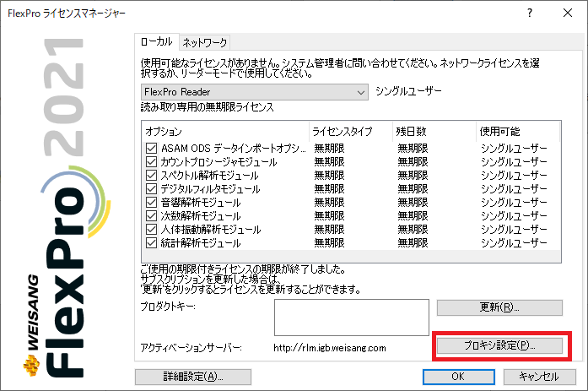Switch to the ネットワーク tab
Screen dimensions: 588x391
click(205, 43)
